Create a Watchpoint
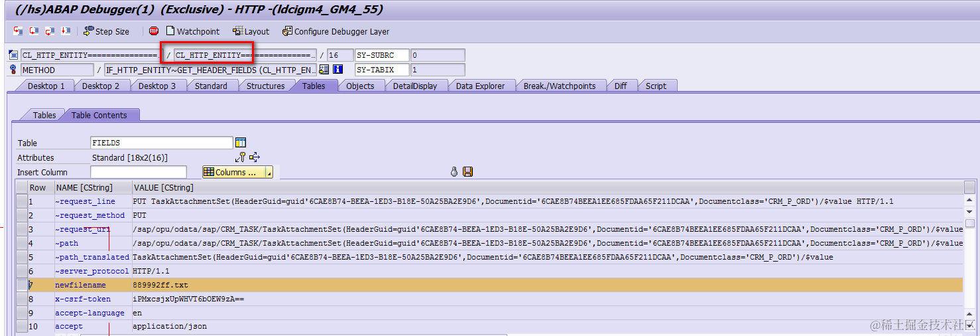Viewport: 980px width, 336px height. (193, 31)
